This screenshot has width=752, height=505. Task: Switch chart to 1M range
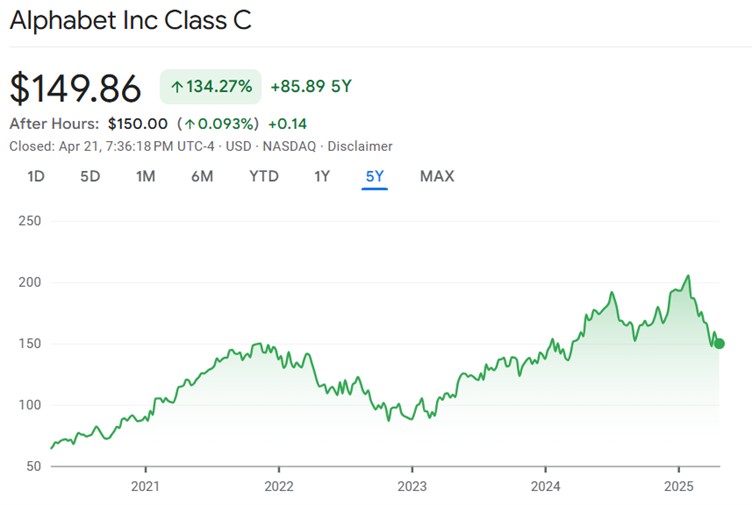[x=146, y=176]
